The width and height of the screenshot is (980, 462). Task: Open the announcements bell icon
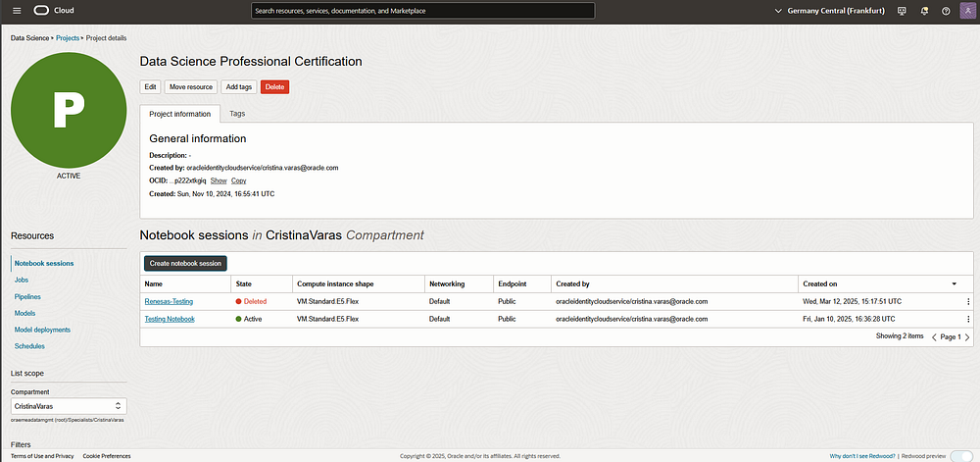(924, 11)
